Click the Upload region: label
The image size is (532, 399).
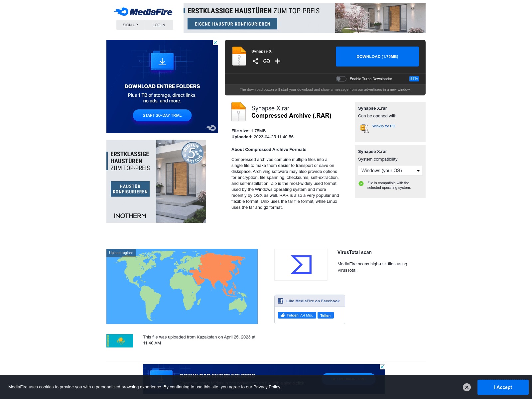[x=121, y=253]
